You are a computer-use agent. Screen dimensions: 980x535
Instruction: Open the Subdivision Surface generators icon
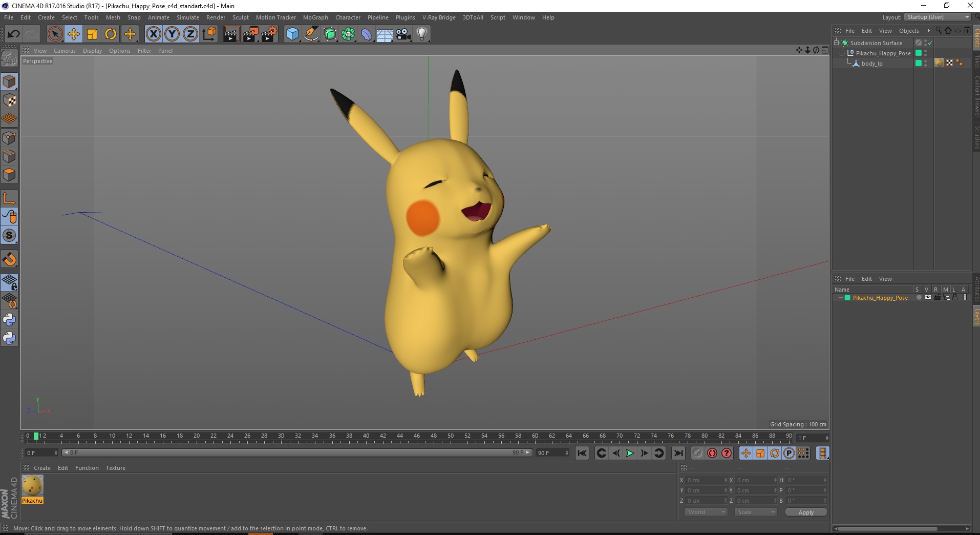330,34
